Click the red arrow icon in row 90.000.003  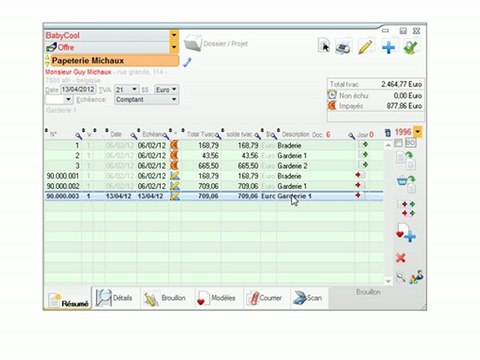coord(360,195)
